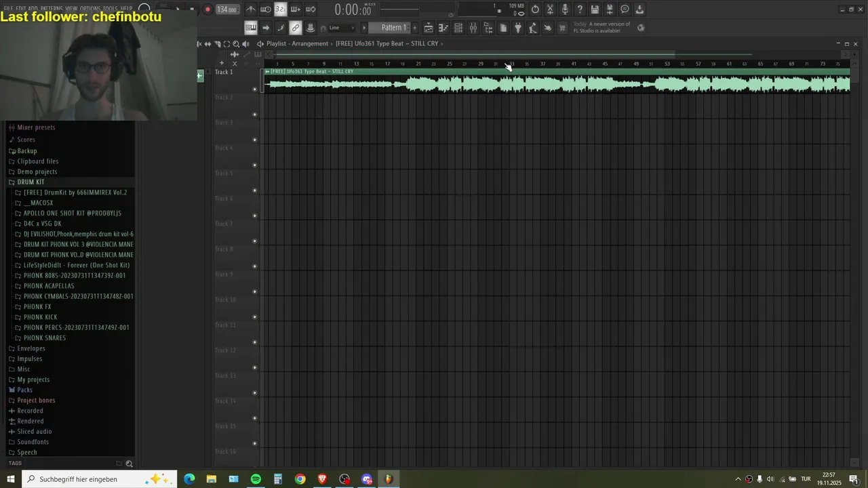Open Google Chrome from the taskbar
868x488 pixels.
pyautogui.click(x=300, y=479)
